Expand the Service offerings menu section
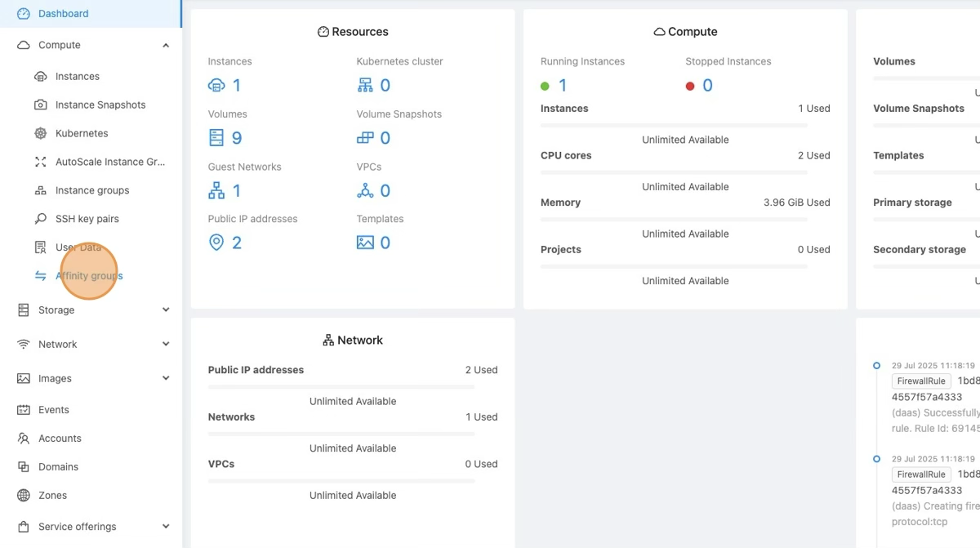The image size is (980, 548). (x=166, y=527)
